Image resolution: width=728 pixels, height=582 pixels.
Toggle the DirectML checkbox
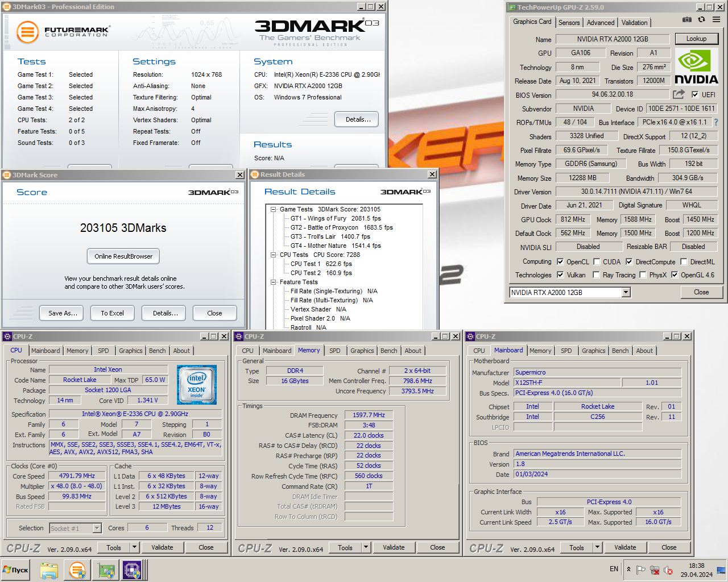683,262
